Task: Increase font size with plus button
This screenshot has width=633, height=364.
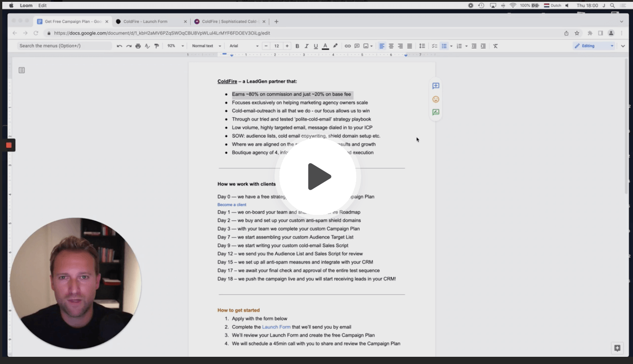Action: [287, 46]
